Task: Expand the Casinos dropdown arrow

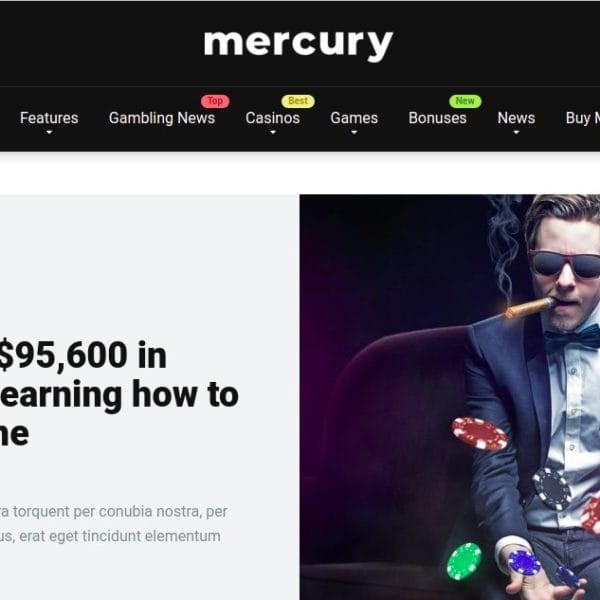Action: pos(272,132)
